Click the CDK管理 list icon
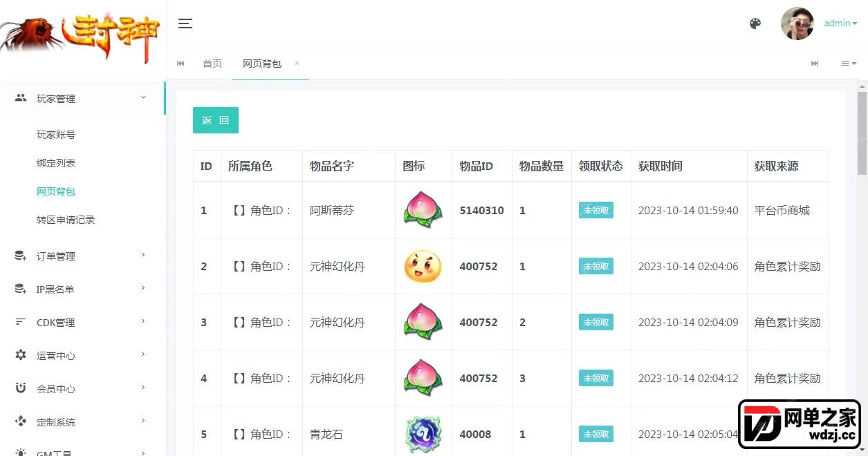This screenshot has height=456, width=868. [x=21, y=322]
